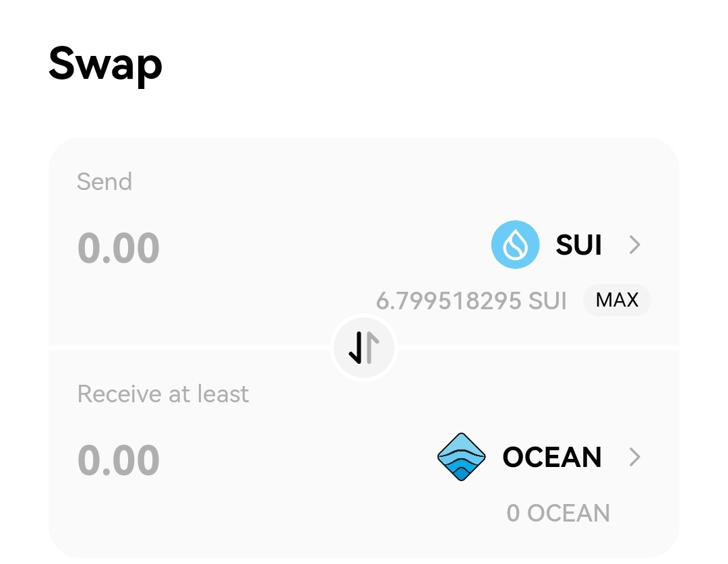Image resolution: width=728 pixels, height=564 pixels.
Task: Click the SUI water droplet token icon
Action: pos(515,245)
